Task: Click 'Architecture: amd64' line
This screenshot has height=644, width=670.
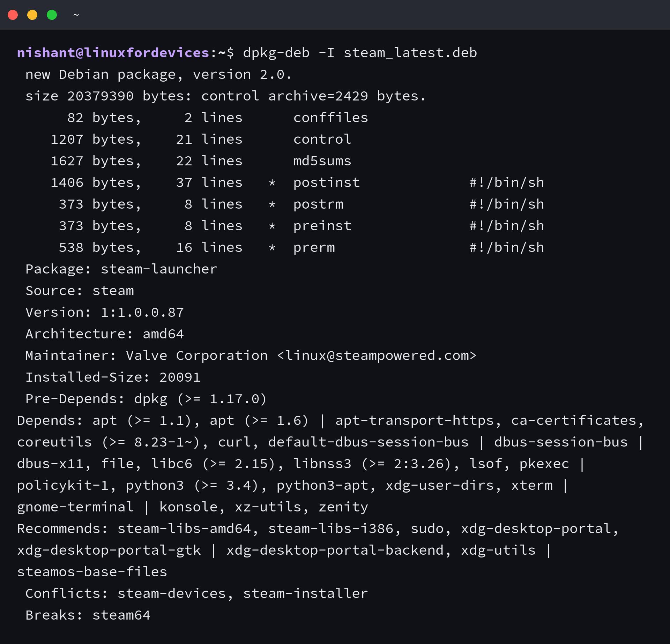Action: coord(105,334)
